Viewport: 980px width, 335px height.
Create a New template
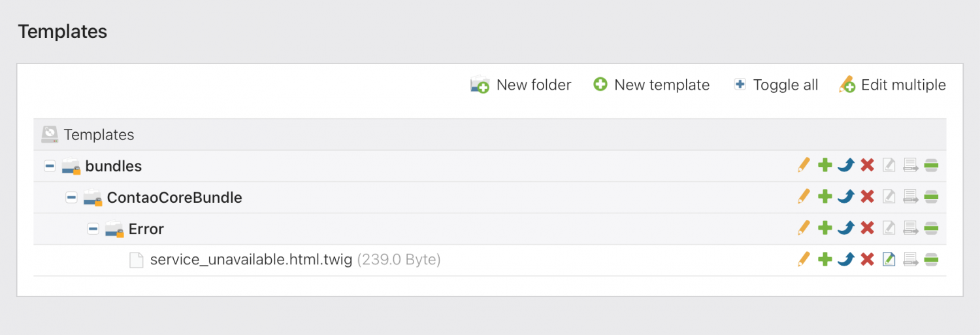coord(651,85)
